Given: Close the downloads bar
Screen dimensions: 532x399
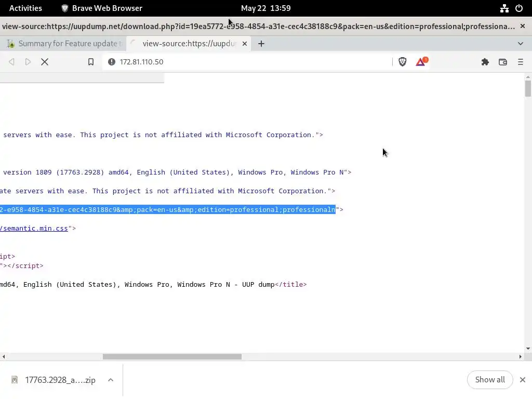Looking at the screenshot, I should (x=523, y=380).
